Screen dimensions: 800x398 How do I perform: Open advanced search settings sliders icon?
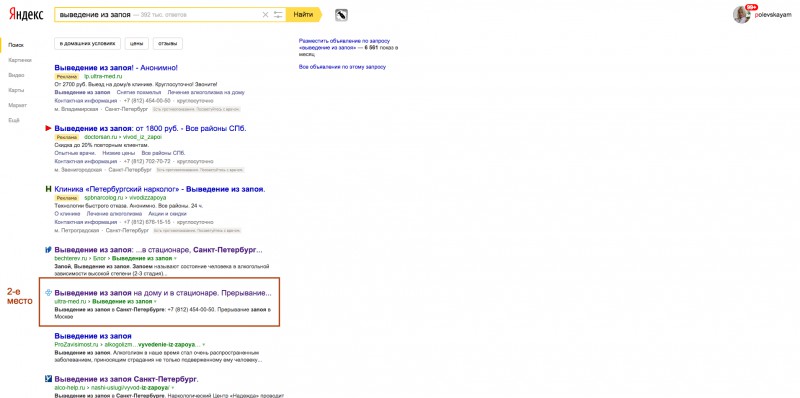(x=278, y=15)
